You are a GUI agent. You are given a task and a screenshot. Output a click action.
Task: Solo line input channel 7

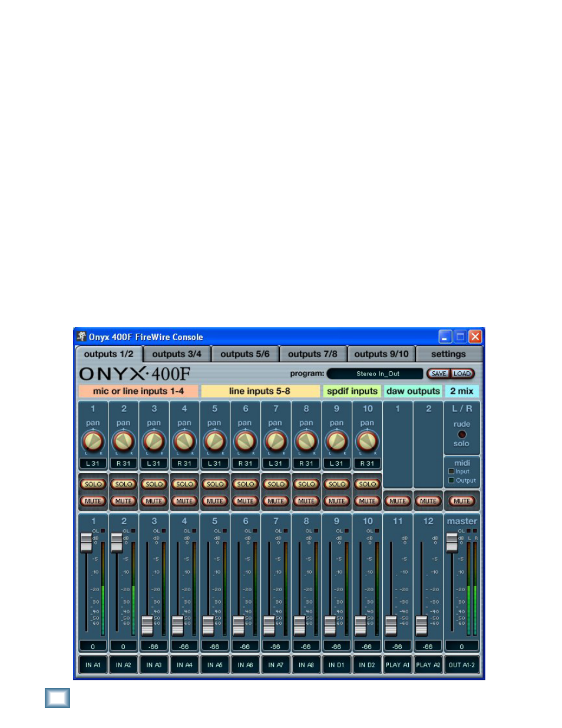[276, 484]
